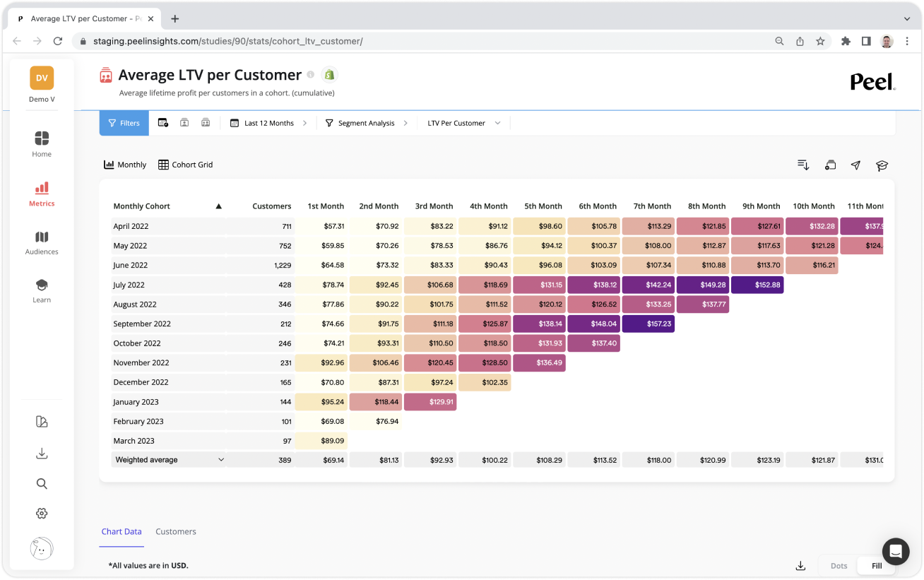The image size is (924, 580).
Task: Click the Shopify source icon
Action: coord(328,74)
